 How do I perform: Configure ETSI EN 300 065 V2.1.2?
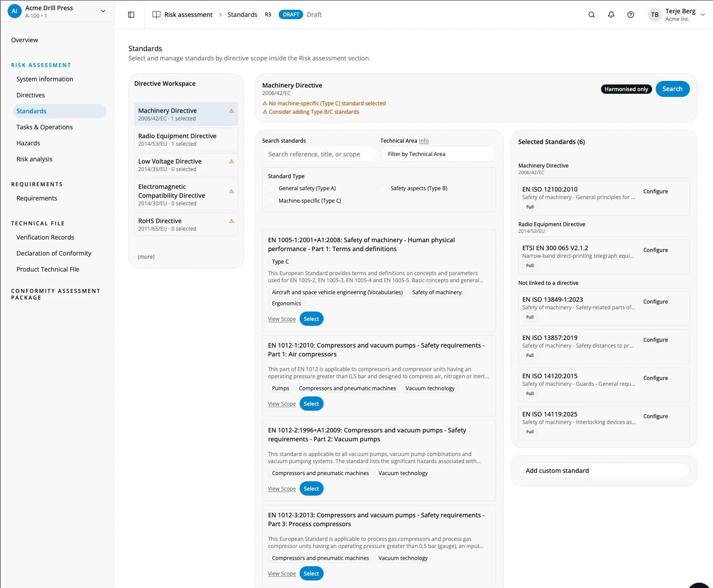(655, 250)
